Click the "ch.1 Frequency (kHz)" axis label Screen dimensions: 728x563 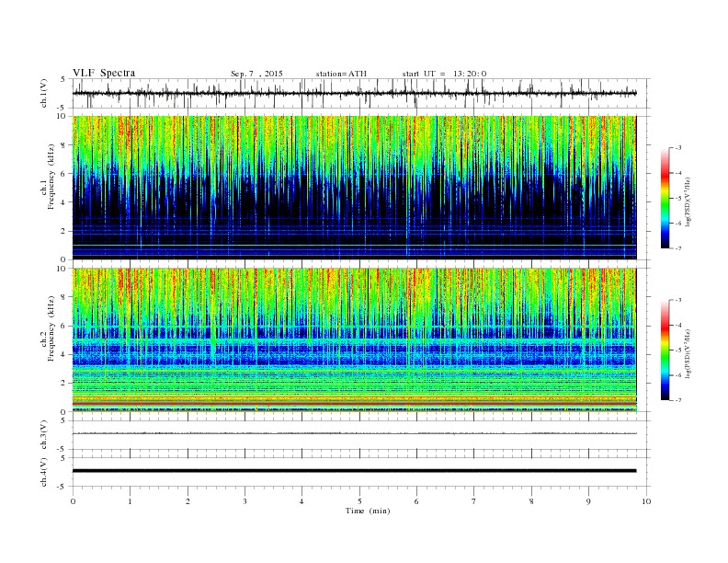[x=48, y=177]
